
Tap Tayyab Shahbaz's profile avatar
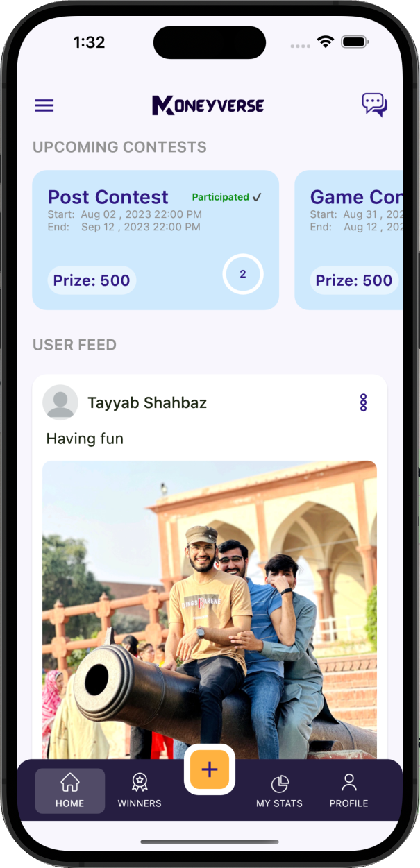tap(60, 402)
